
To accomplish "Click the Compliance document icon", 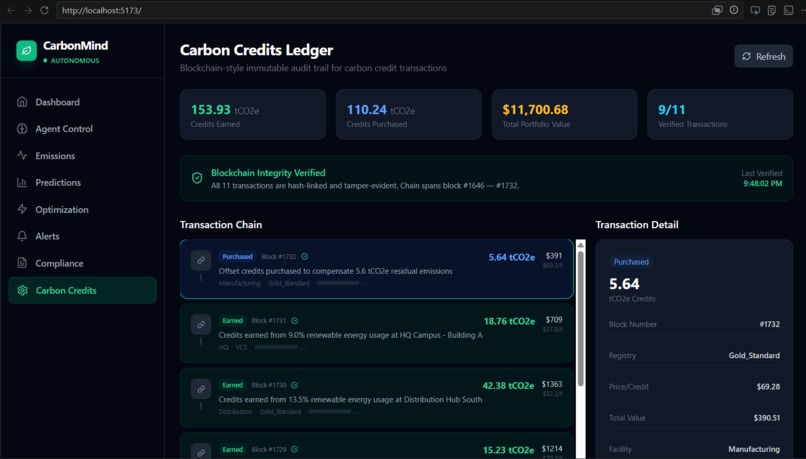I will click(x=22, y=263).
